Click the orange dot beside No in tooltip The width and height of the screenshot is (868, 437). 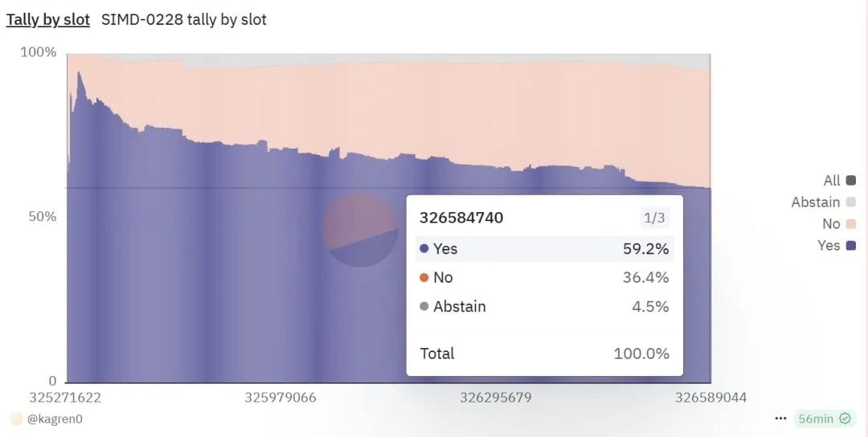(424, 278)
